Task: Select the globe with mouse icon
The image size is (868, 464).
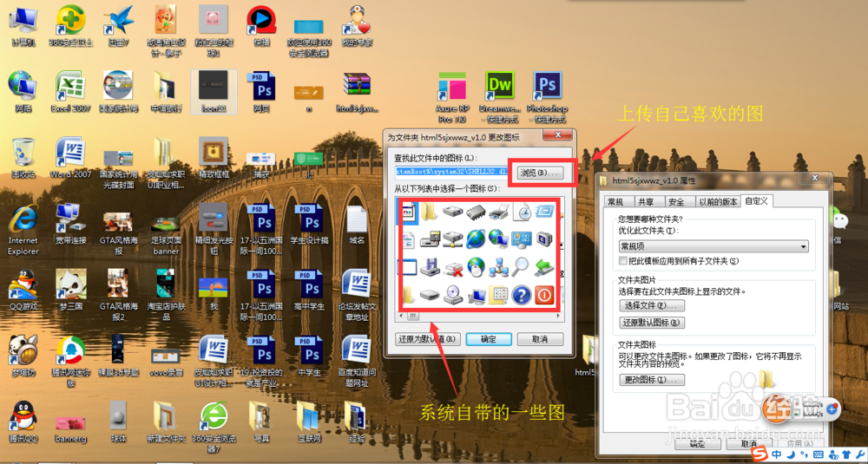Action: pyautogui.click(x=476, y=267)
